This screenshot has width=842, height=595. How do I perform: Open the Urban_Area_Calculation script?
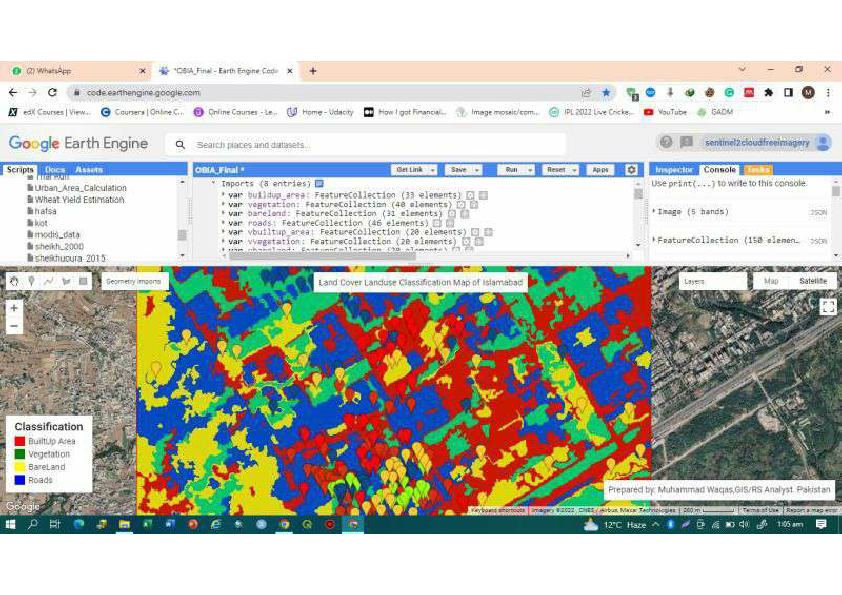pos(81,188)
